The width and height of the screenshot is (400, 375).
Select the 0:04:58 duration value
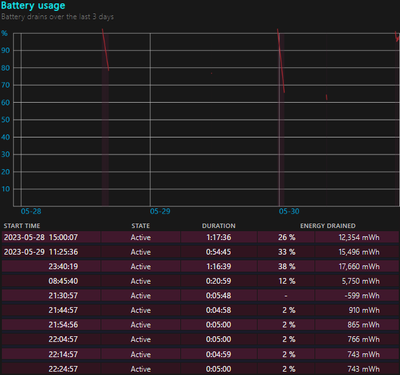tap(219, 310)
